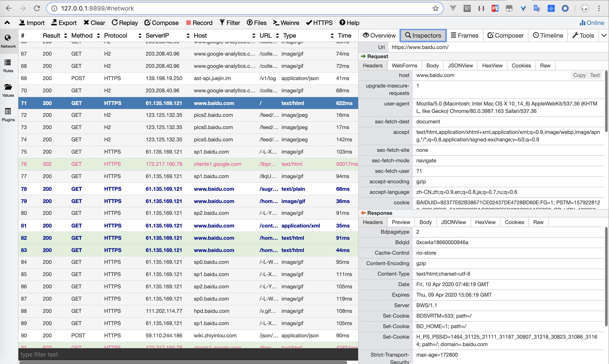Switch to the Timeline tab
The image size is (609, 364).
(548, 36)
